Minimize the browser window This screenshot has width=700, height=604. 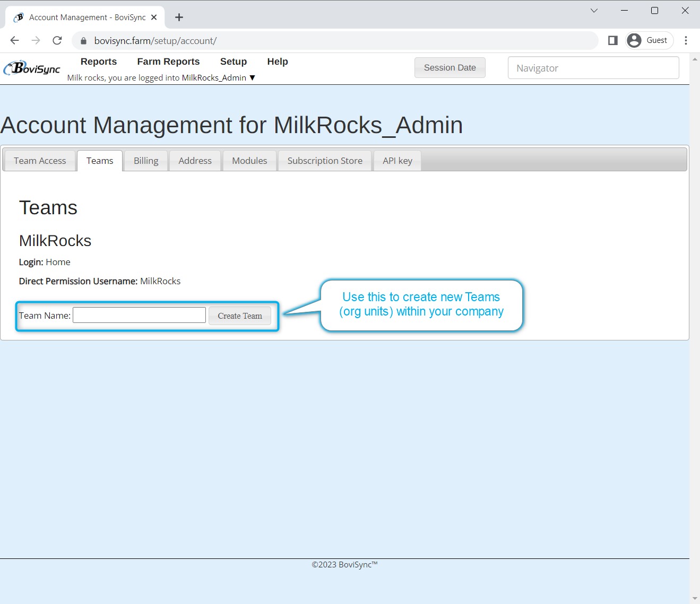point(625,11)
